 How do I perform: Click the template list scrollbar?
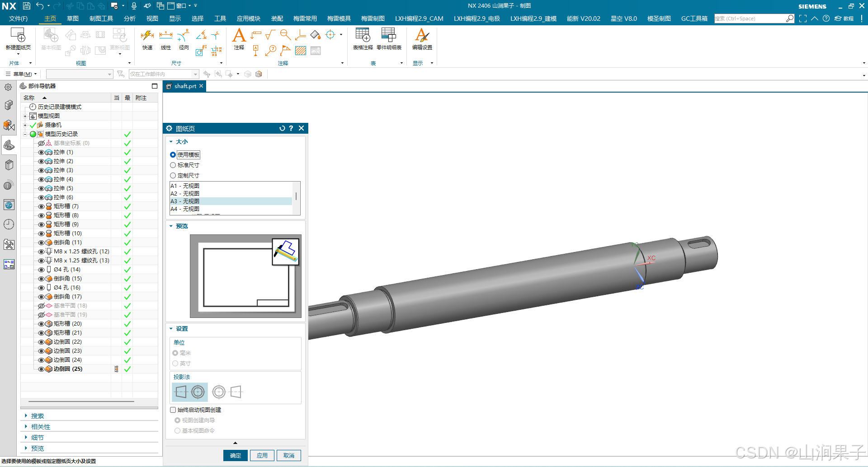[x=297, y=196]
